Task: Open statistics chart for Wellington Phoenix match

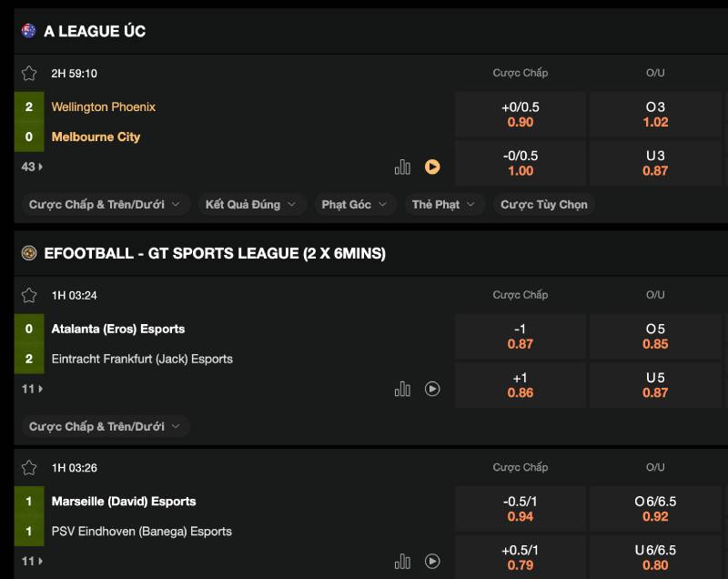Action: coord(402,167)
